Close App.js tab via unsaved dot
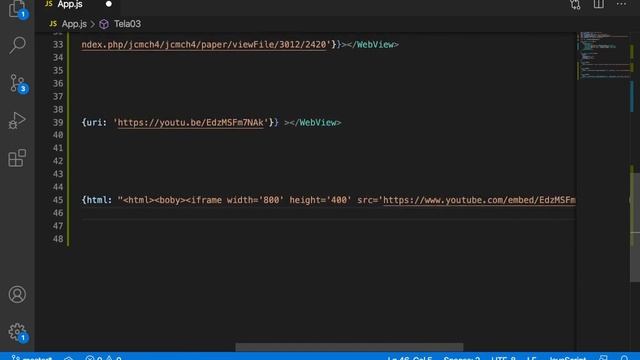The image size is (640, 360). [x=109, y=4]
